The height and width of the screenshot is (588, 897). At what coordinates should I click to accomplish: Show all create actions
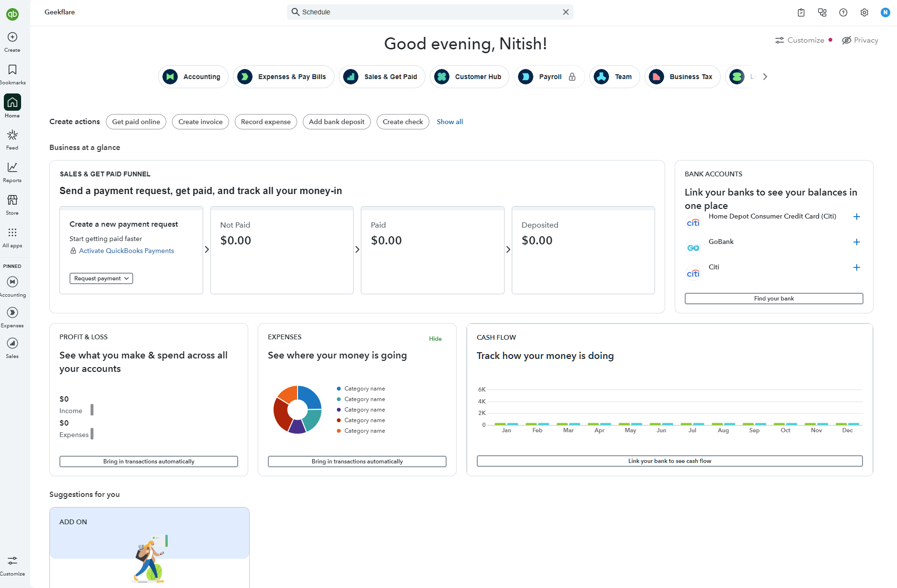pos(450,122)
